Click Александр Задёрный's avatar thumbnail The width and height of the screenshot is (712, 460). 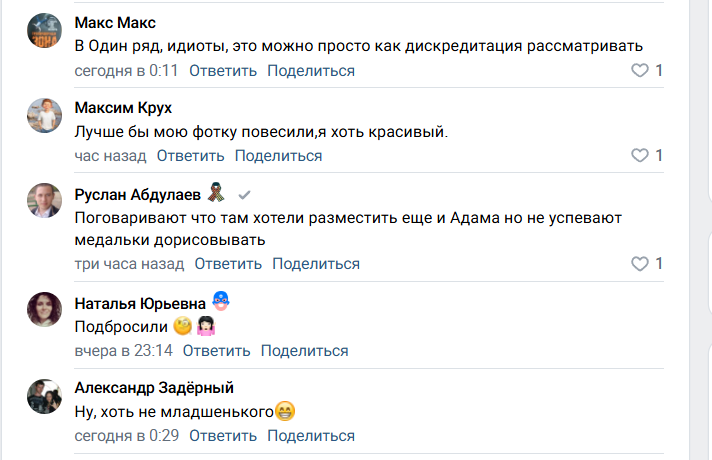pyautogui.click(x=46, y=397)
